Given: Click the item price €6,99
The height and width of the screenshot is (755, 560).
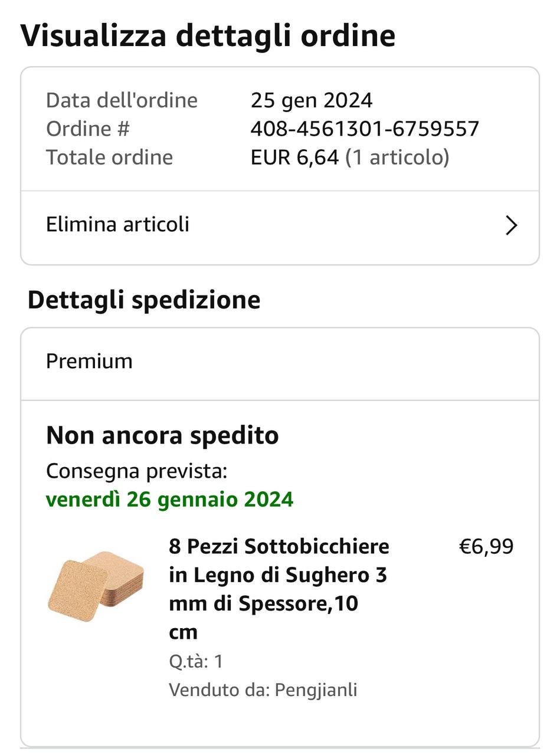Looking at the screenshot, I should (x=486, y=547).
